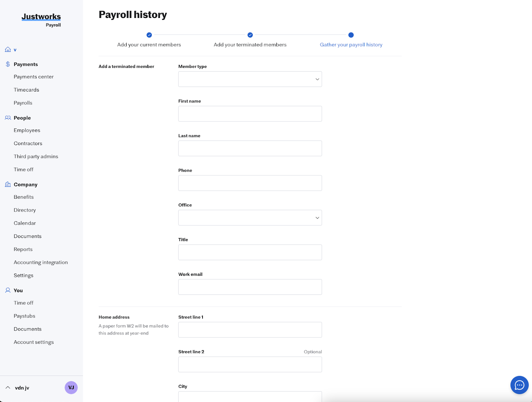Select 'Gather your payroll history' step
The width and height of the screenshot is (532, 402).
351,45
